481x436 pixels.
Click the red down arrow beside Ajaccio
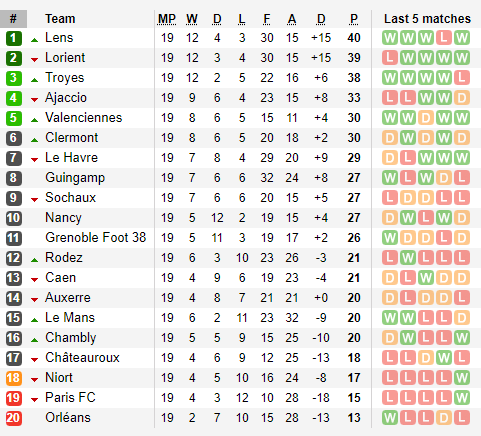(34, 99)
